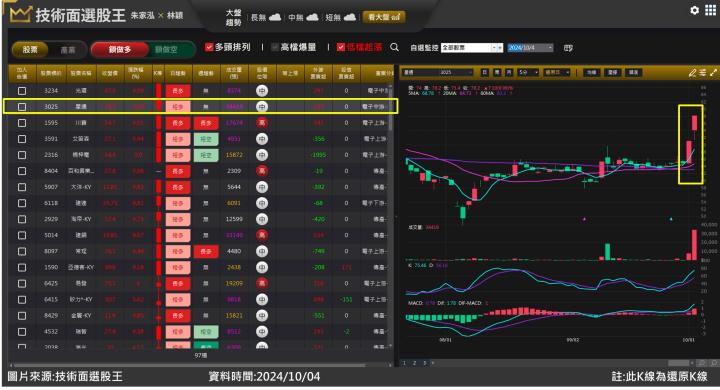Image resolution: width=720 pixels, height=390 pixels.
Task: Click 中 position badge for stock 6415
Action: point(262,300)
